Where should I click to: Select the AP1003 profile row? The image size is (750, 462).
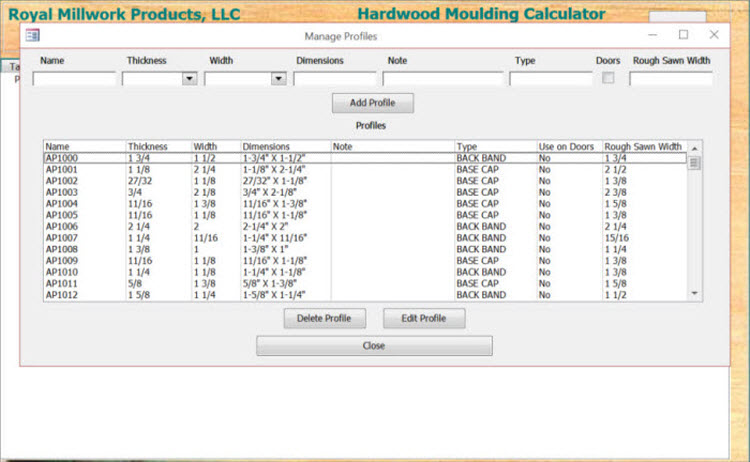click(x=365, y=192)
